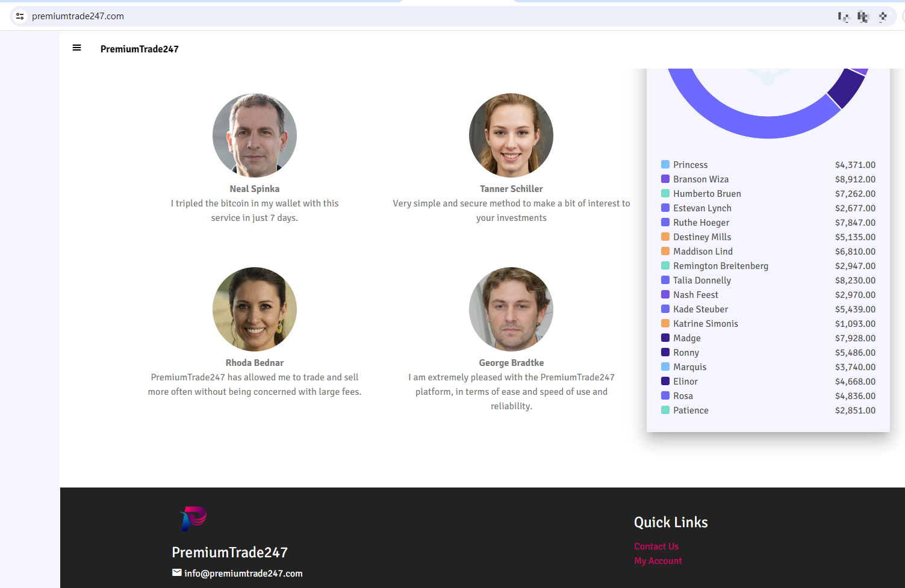
Task: Open the Contact Us quick link
Action: tap(656, 546)
